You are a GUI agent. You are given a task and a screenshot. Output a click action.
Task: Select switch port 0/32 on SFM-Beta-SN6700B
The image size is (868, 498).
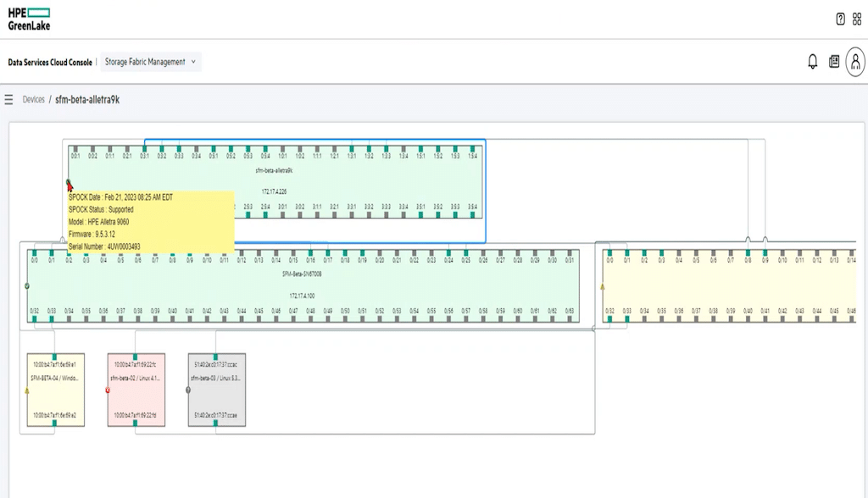pyautogui.click(x=34, y=318)
